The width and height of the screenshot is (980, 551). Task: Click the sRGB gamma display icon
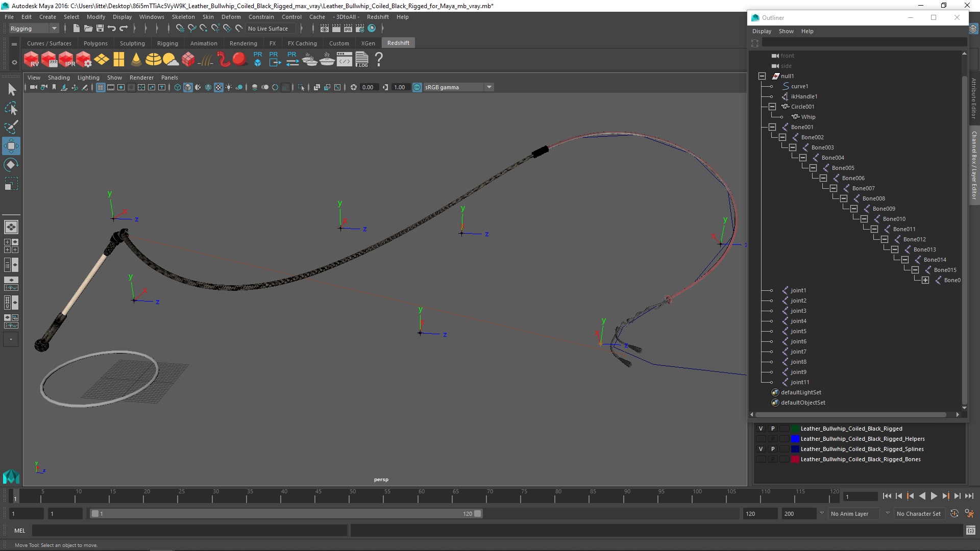point(416,87)
